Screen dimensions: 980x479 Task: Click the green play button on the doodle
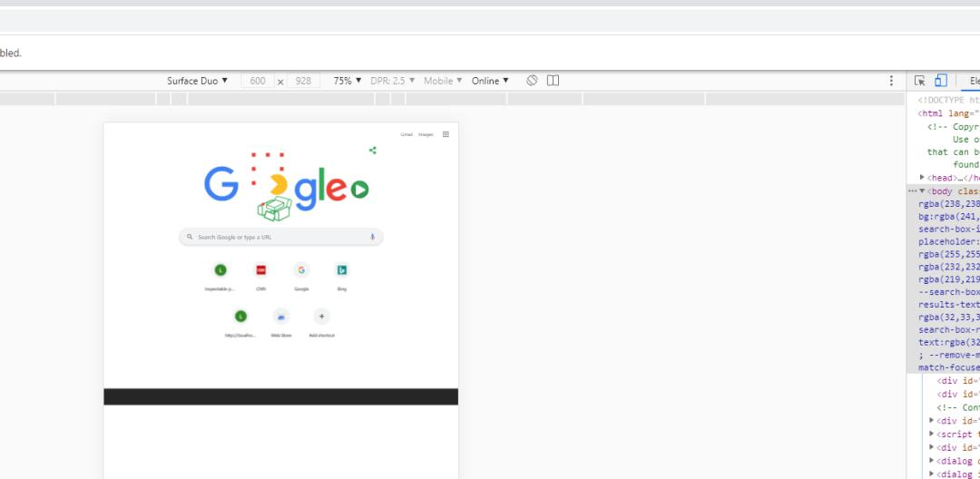pyautogui.click(x=359, y=190)
